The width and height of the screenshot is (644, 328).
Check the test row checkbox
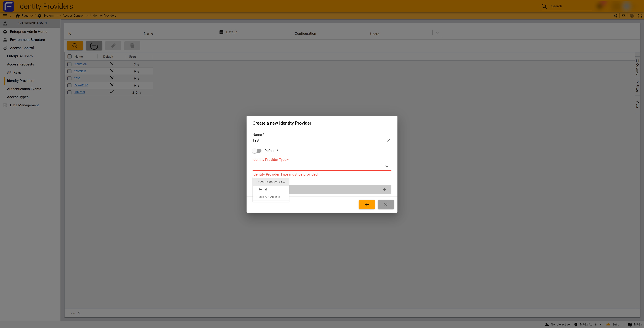pyautogui.click(x=69, y=78)
